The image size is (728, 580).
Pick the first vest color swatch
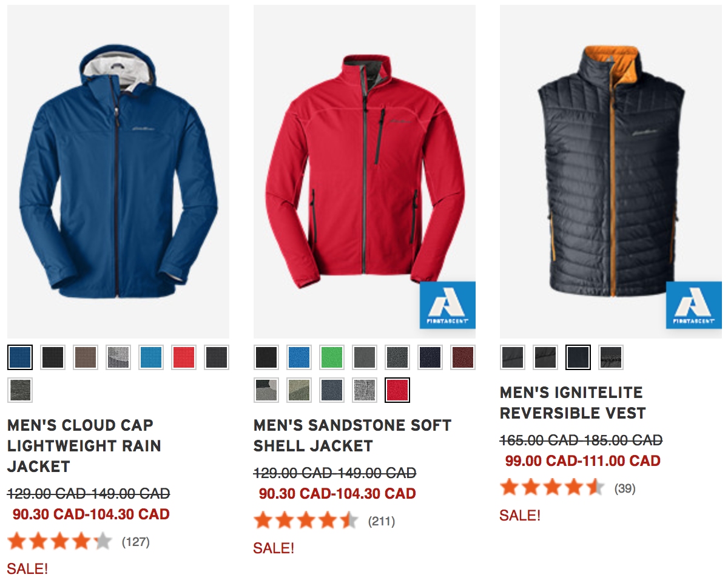coord(513,357)
